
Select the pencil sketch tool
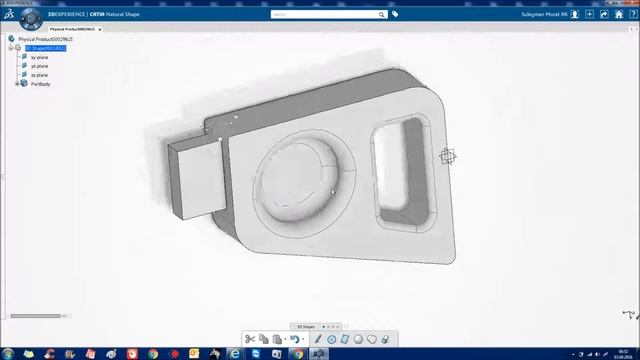(x=318, y=339)
